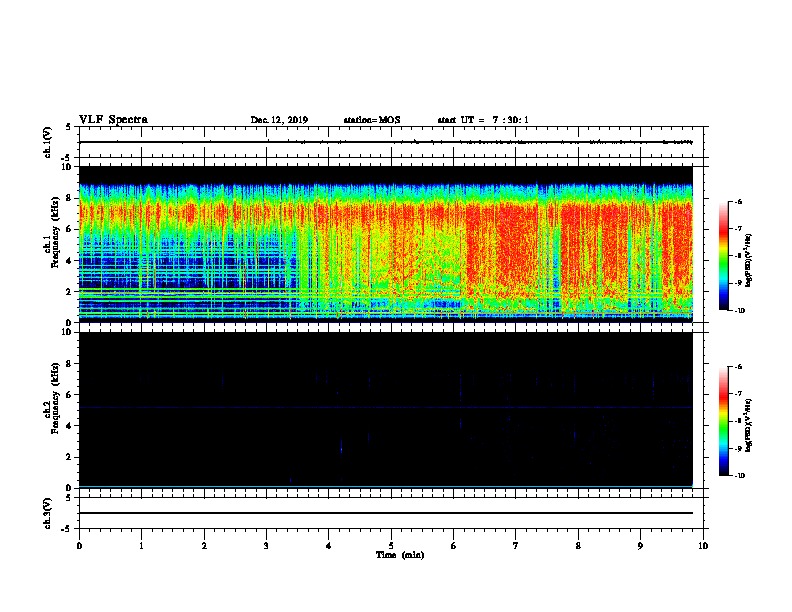Click the ch.3 voltage waveform trace
Screen dimensions: 792x612
386,513
